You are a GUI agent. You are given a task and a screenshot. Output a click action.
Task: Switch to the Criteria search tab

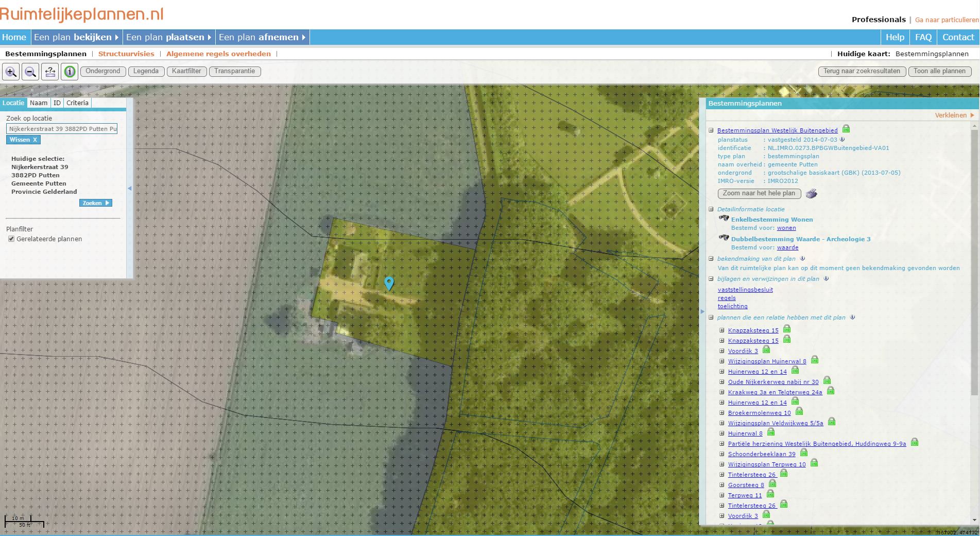(x=77, y=103)
